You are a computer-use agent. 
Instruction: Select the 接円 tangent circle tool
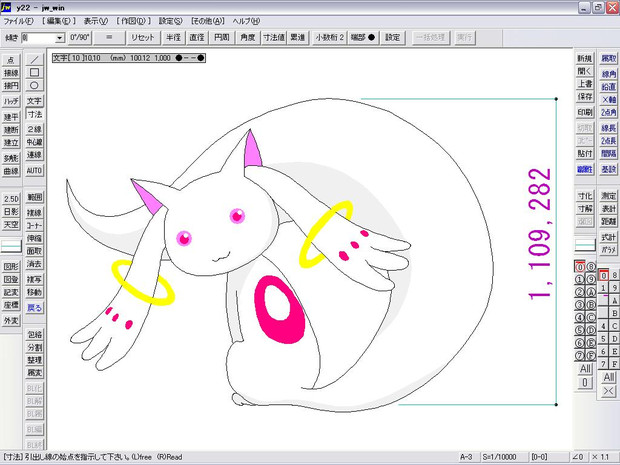pos(11,86)
